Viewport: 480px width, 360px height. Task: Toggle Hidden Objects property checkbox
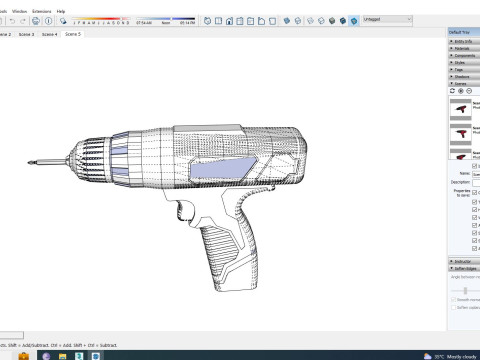tap(475, 209)
